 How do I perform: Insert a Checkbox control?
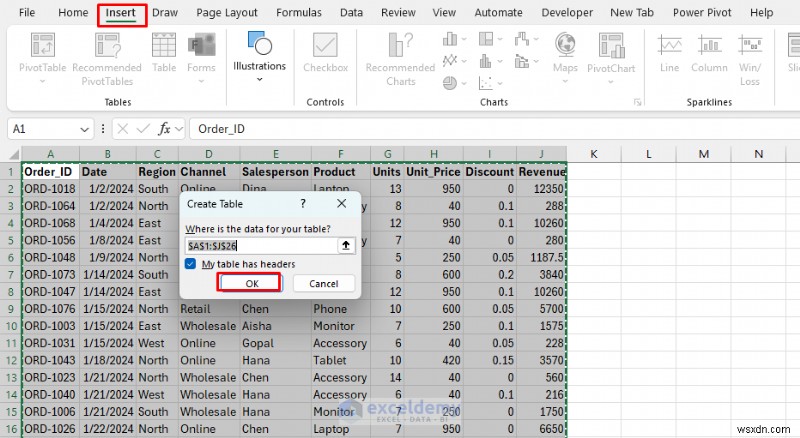coord(326,53)
